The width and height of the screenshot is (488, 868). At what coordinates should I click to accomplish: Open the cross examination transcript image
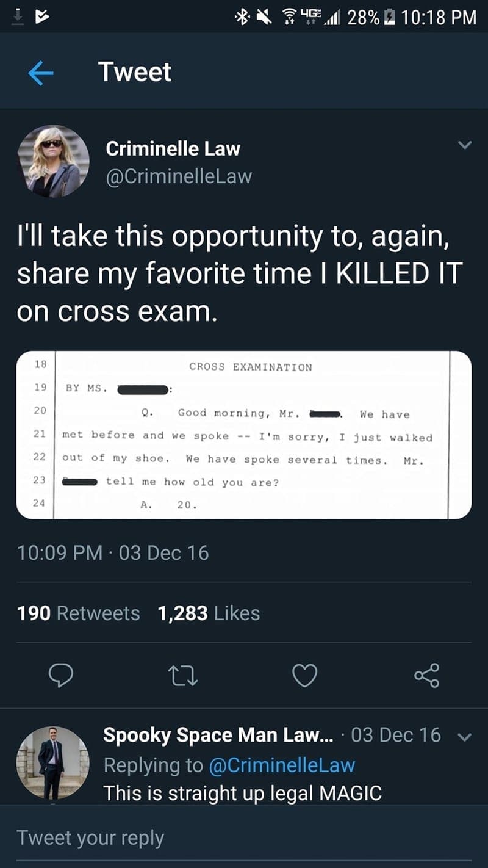point(244,435)
